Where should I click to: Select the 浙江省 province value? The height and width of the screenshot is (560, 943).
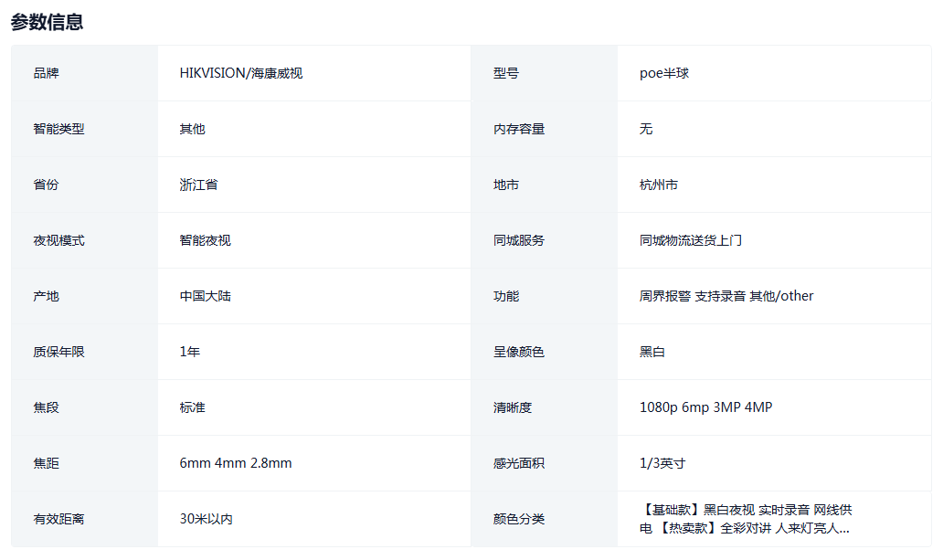click(x=198, y=185)
